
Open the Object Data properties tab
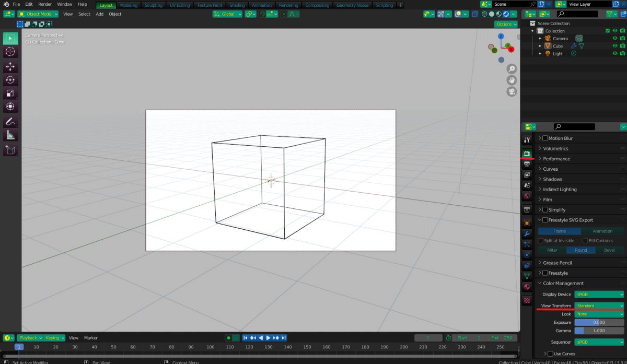[x=527, y=276]
